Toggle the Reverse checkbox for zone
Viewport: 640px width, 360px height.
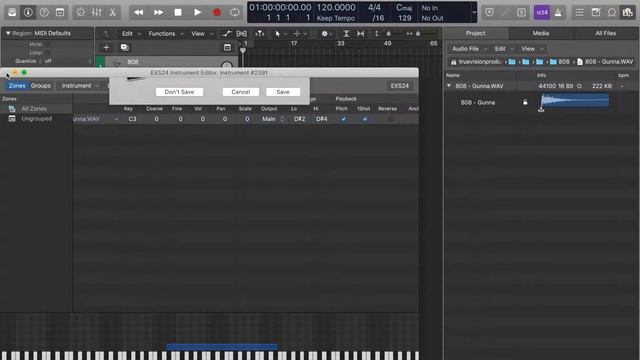click(390, 119)
